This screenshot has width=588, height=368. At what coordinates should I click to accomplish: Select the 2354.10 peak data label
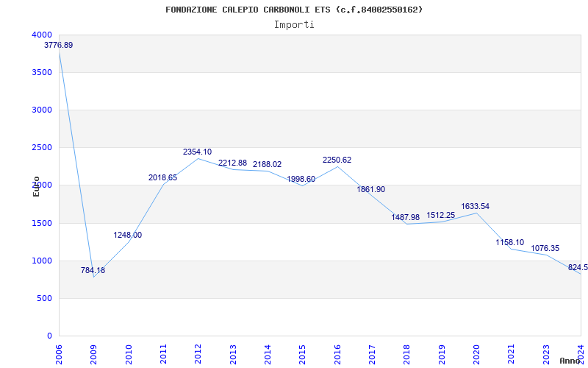pos(197,152)
